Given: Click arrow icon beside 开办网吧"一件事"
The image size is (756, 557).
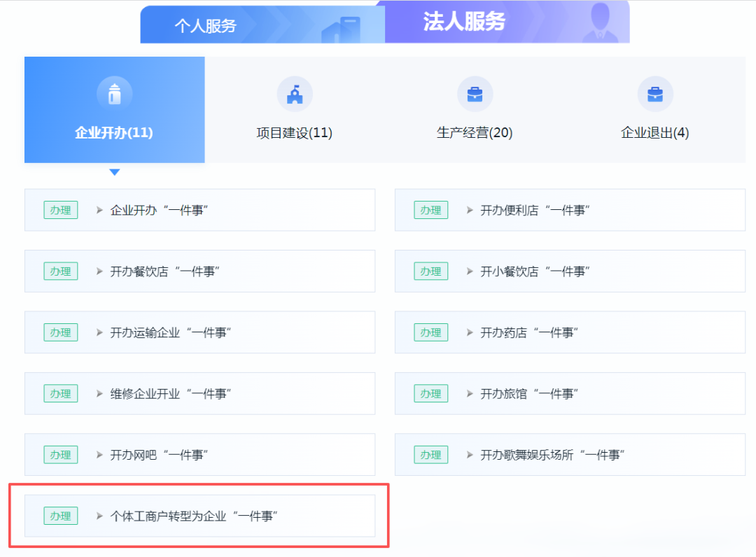Looking at the screenshot, I should 99,455.
